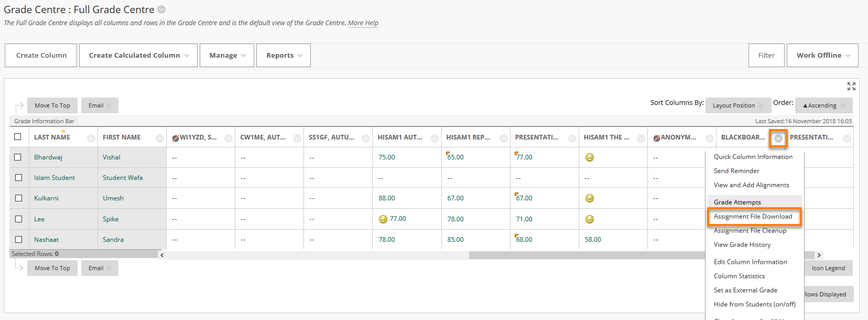Choose Send Reminder from menu
Viewport: 868px width, 320px height.
736,171
